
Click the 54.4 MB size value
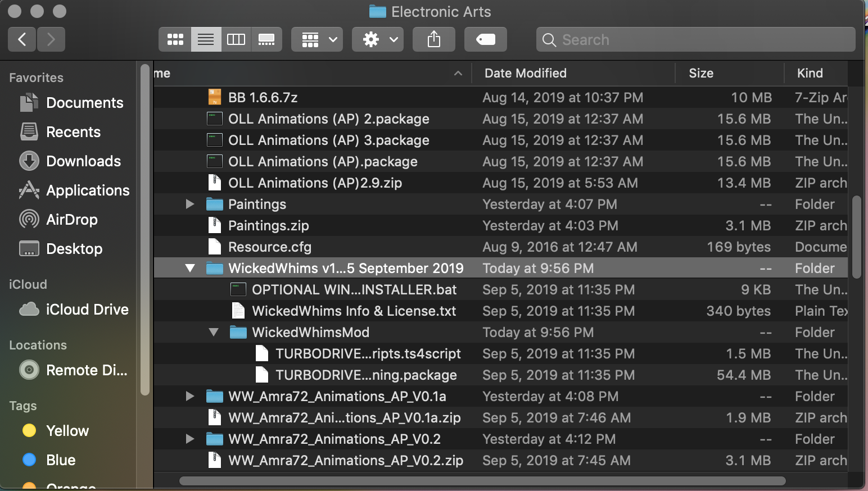pos(744,375)
